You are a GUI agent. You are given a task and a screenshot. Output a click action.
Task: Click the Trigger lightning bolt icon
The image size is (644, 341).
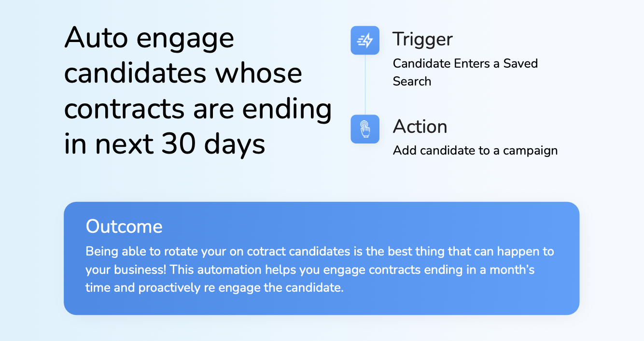(x=365, y=41)
